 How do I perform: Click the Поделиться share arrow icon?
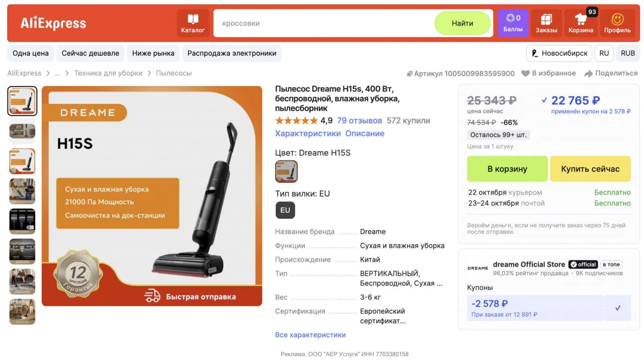click(589, 73)
